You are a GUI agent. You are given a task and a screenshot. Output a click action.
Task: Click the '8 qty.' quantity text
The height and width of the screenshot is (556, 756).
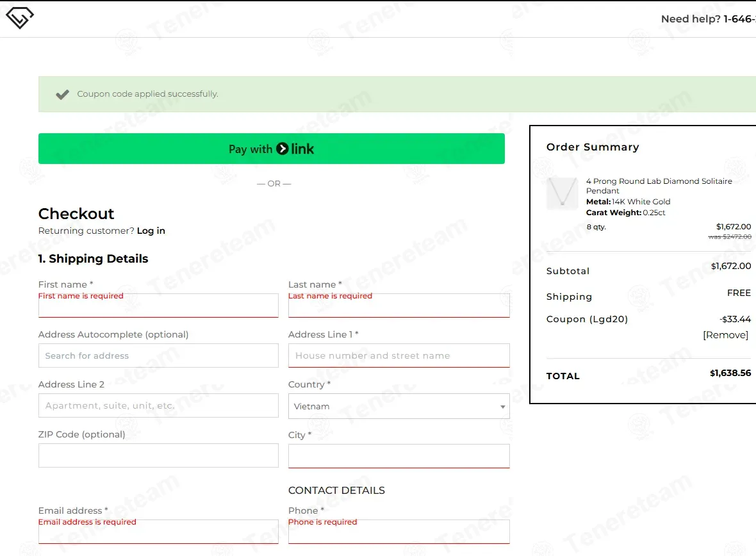coord(596,227)
